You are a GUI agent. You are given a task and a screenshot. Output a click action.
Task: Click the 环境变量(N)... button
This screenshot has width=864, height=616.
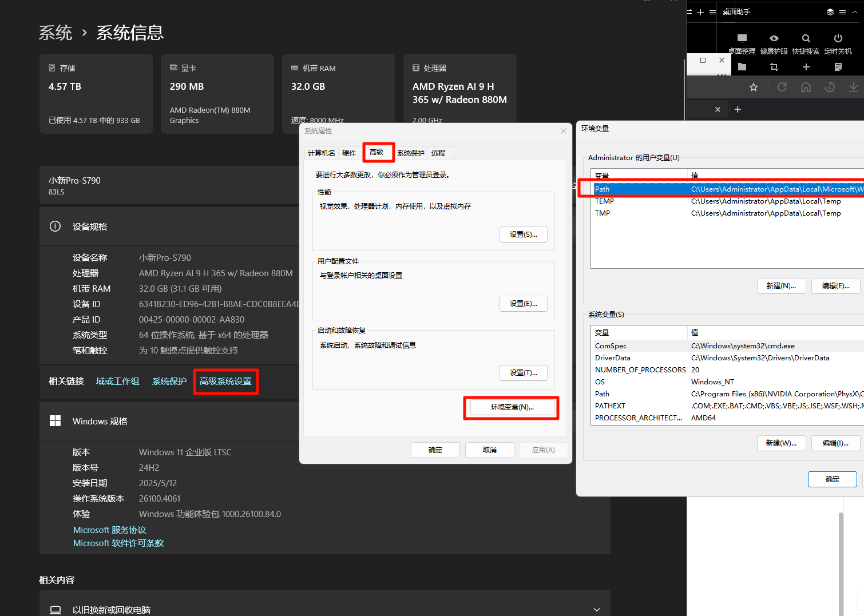tap(512, 407)
